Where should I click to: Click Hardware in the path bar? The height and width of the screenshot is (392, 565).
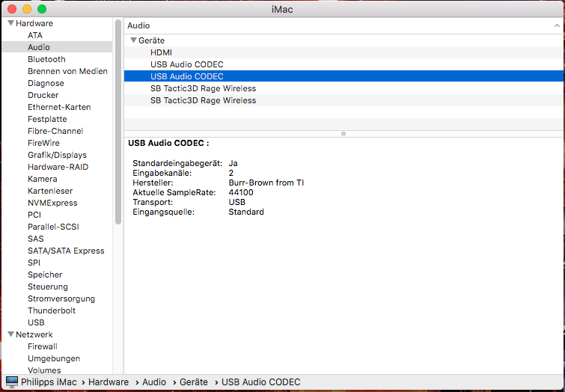click(109, 382)
